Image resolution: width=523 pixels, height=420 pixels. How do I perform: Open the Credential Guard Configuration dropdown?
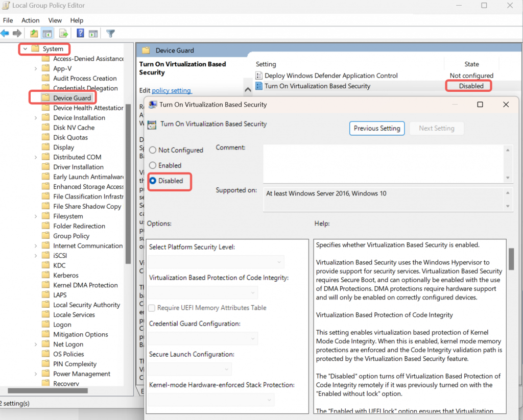203,339
